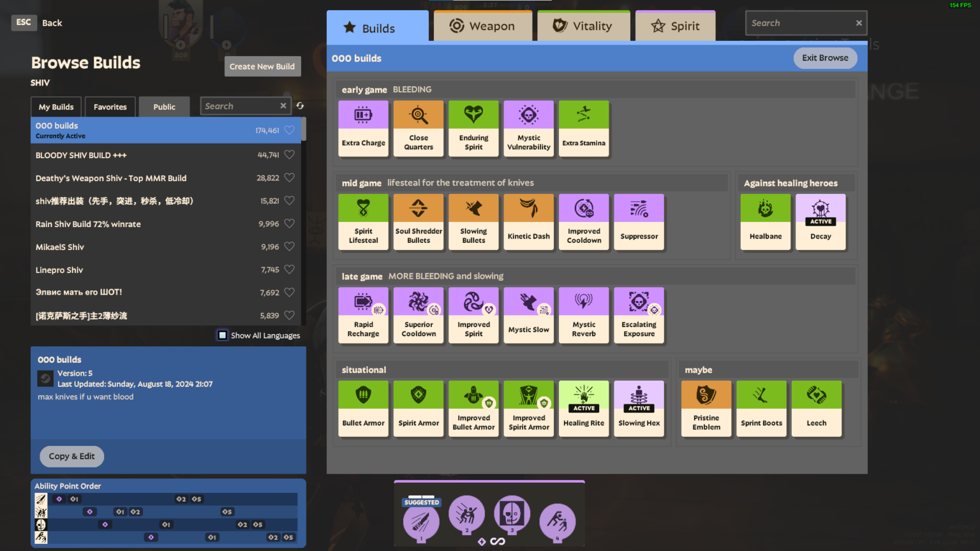Viewport: 980px width, 551px height.
Task: Click the builds list search field
Action: [x=240, y=106]
